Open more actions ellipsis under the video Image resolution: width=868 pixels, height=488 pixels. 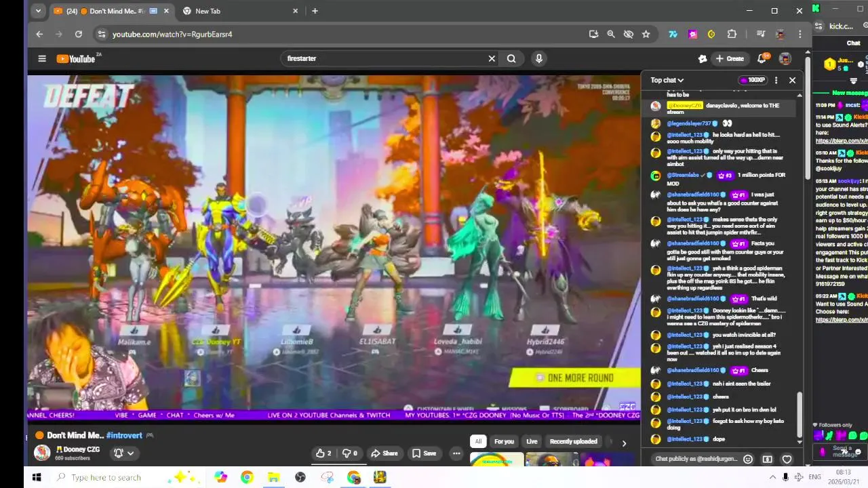456,453
